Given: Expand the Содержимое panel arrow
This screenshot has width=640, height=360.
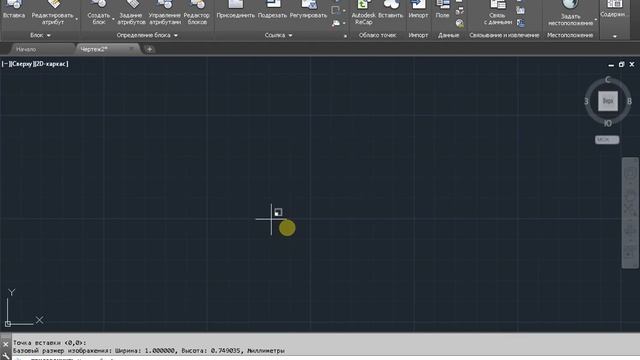Looking at the screenshot, I should (x=615, y=36).
